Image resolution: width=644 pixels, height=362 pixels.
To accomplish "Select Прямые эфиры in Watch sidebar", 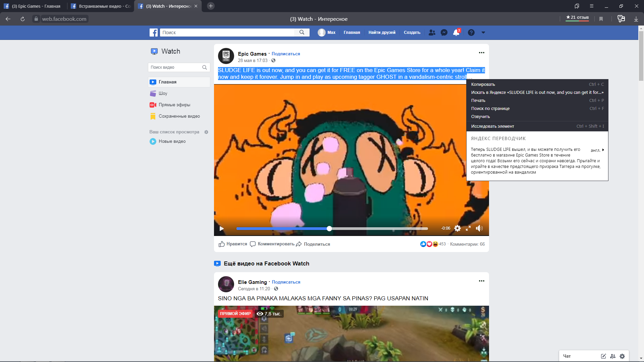I will point(179,105).
